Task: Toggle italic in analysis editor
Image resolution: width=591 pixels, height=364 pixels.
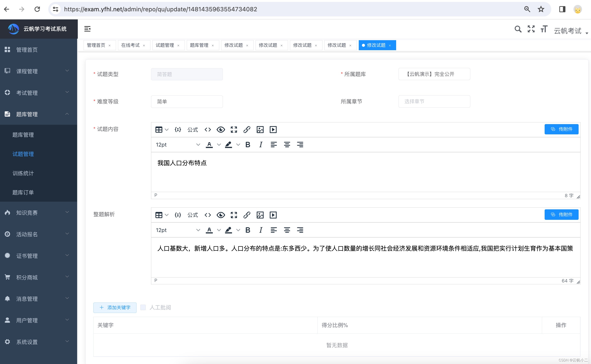Action: click(x=261, y=230)
